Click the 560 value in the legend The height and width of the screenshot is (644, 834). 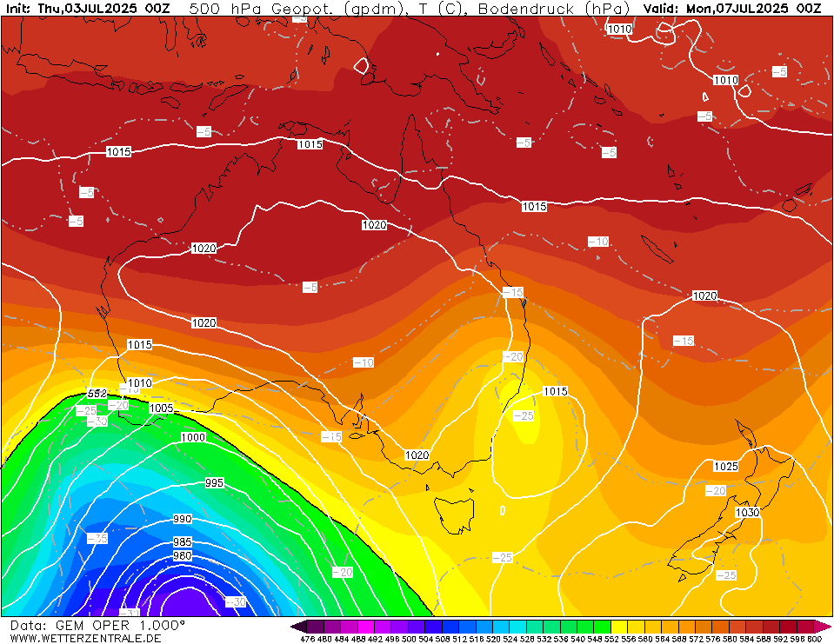[644, 639]
